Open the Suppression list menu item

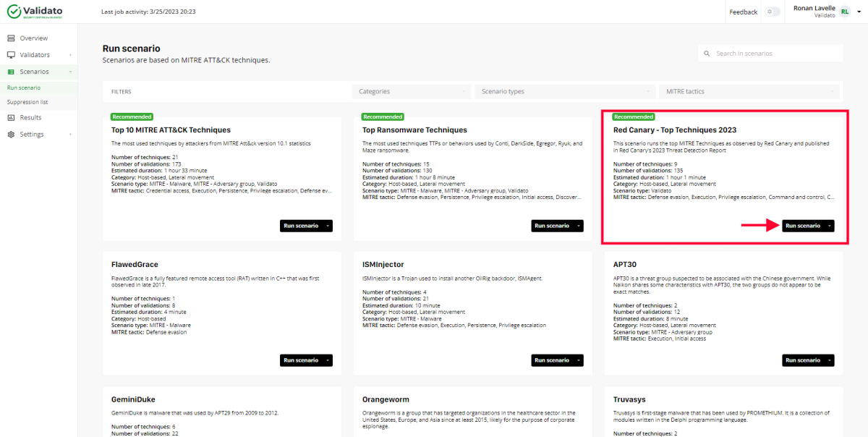(x=27, y=102)
